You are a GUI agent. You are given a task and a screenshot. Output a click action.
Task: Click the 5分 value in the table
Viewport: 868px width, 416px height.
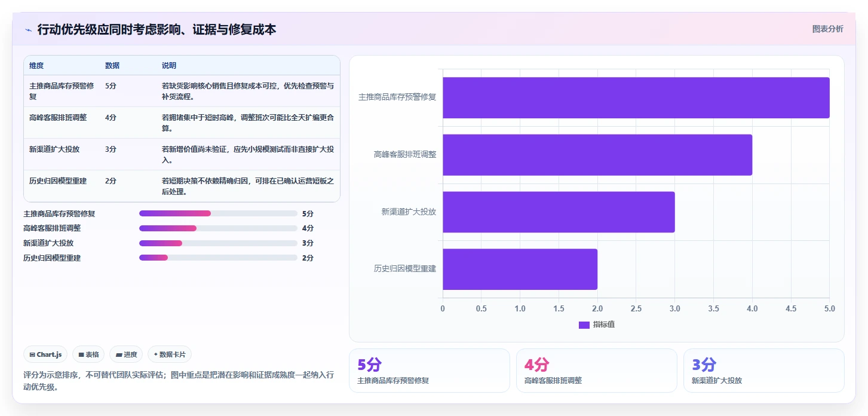point(111,86)
